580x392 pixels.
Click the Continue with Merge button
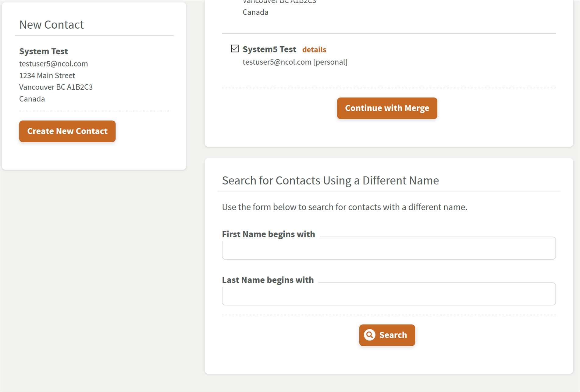click(387, 108)
